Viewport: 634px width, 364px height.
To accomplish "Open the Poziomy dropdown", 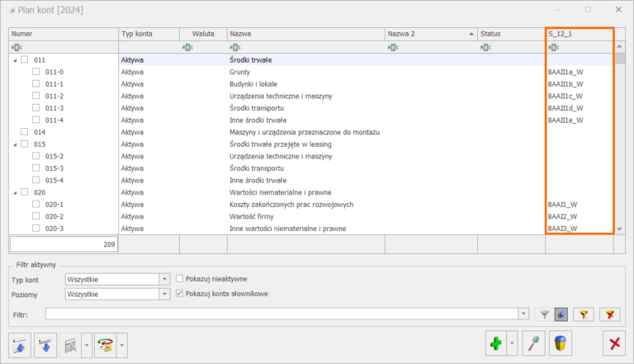I will click(x=164, y=294).
